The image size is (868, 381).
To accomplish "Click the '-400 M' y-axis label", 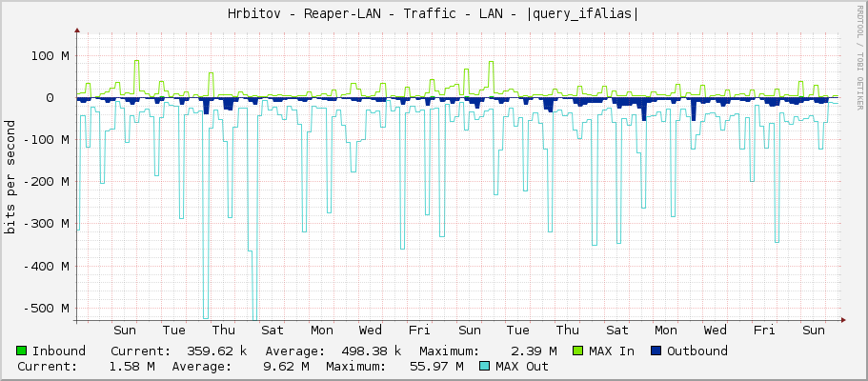I will [x=46, y=266].
